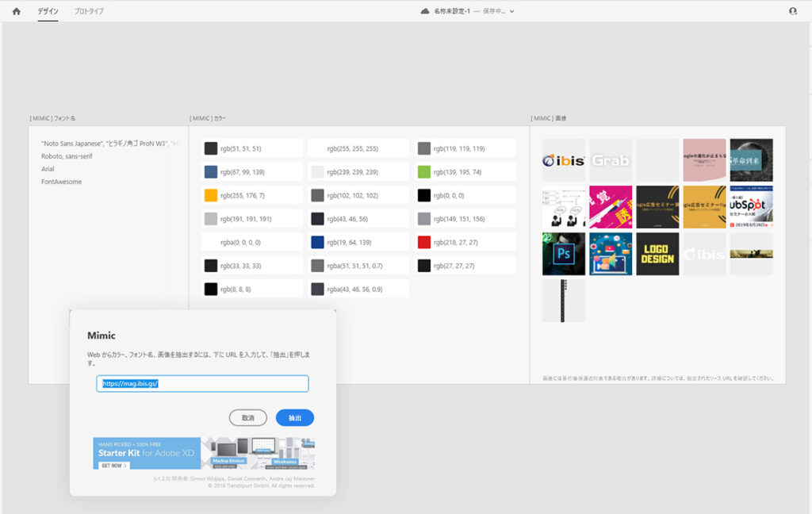Click the FontAwesome font name
Viewport: 812px width, 514px height.
[61, 182]
